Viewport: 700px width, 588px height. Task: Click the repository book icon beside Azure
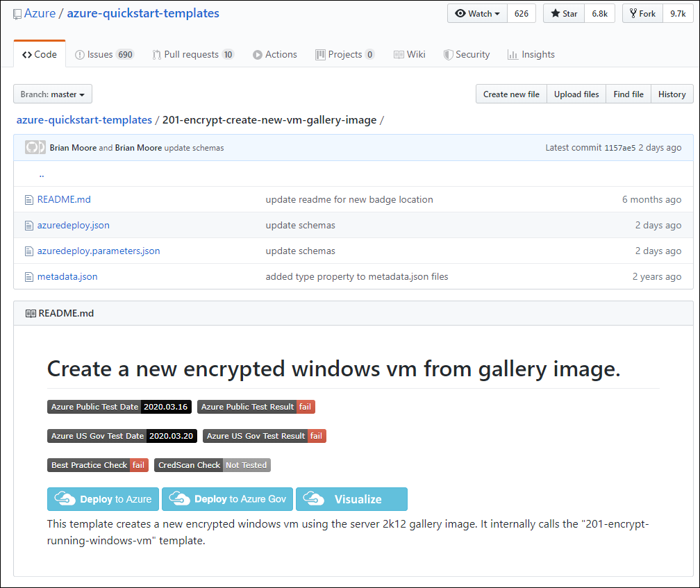17,15
